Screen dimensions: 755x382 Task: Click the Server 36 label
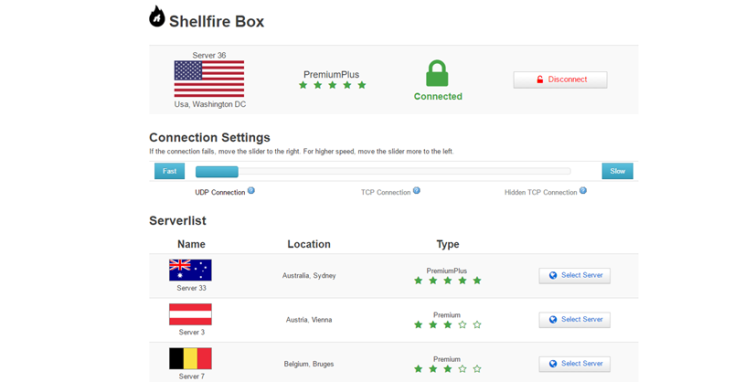209,55
